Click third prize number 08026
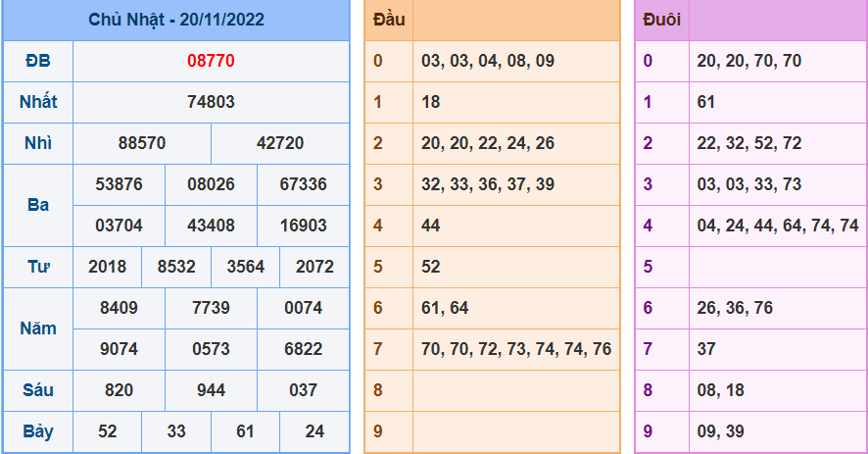Image resolution: width=868 pixels, height=454 pixels. 211,184
